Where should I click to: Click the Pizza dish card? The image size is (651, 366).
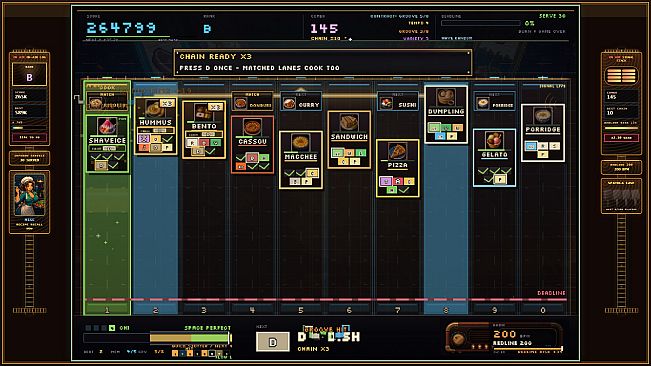pos(398,168)
